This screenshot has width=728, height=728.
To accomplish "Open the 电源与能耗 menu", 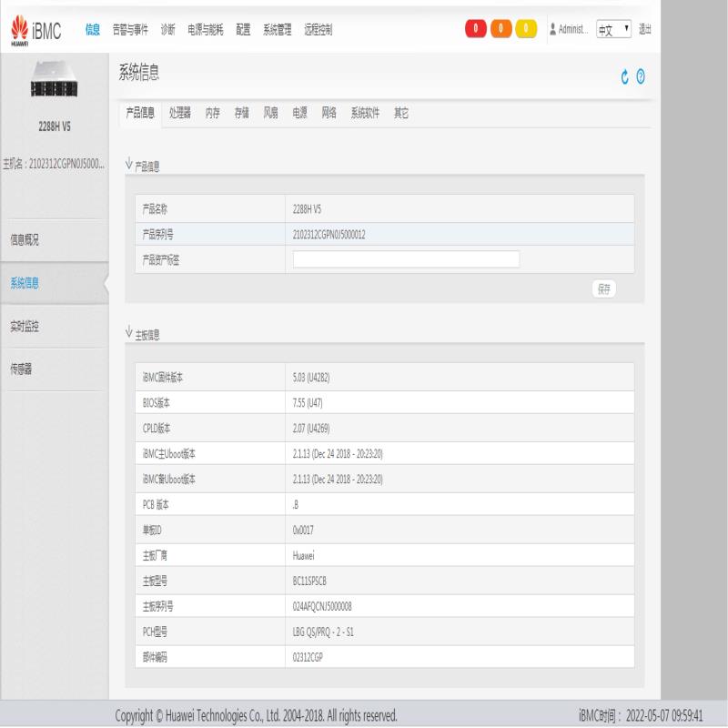I will 206,30.
